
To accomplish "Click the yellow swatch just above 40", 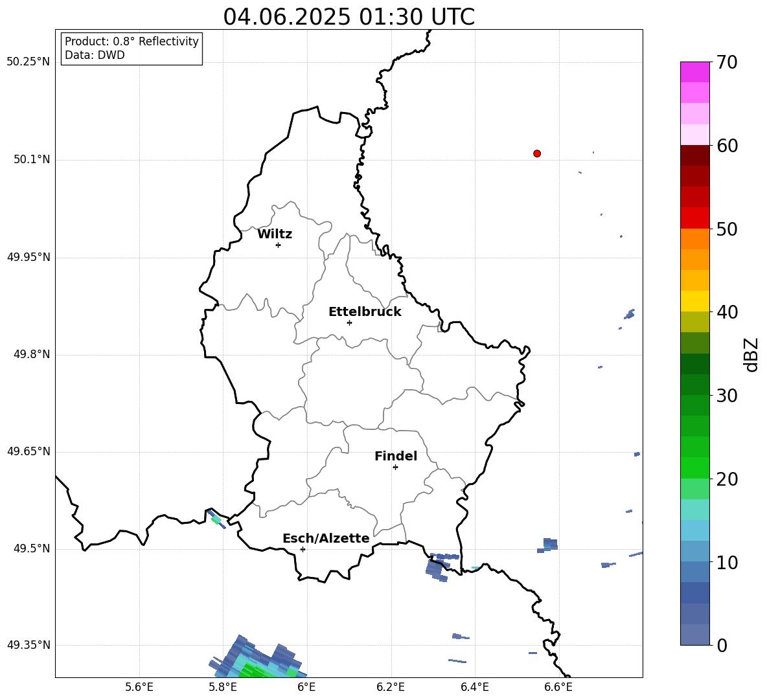I will click(x=694, y=301).
